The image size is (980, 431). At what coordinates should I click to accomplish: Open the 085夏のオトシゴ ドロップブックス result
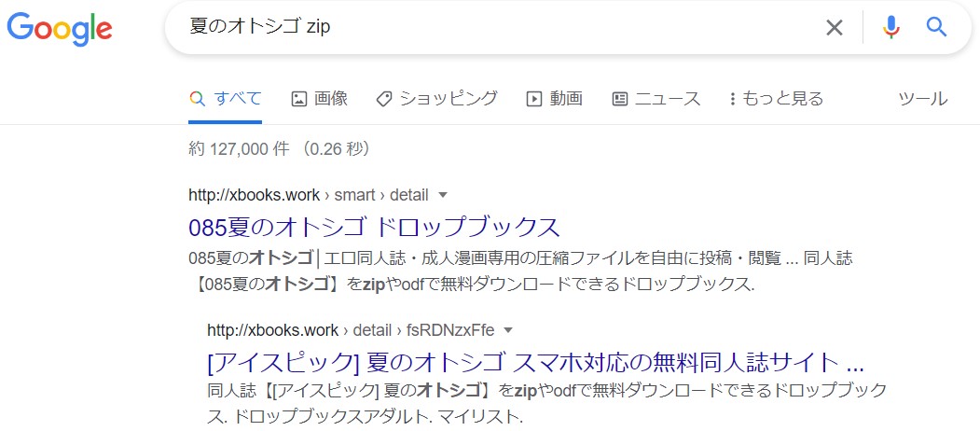tap(374, 227)
